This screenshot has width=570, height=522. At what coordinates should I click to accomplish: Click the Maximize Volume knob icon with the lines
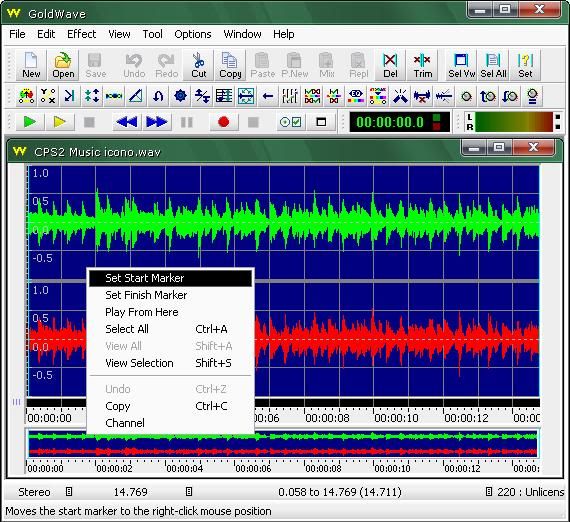[532, 96]
